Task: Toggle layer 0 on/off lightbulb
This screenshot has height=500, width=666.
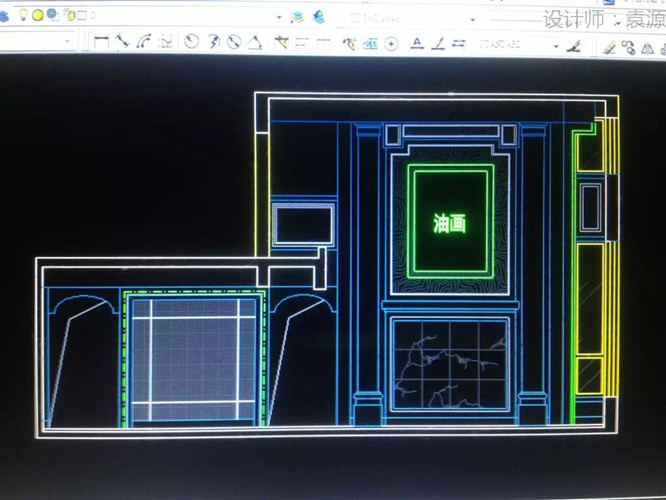Action: pos(22,15)
